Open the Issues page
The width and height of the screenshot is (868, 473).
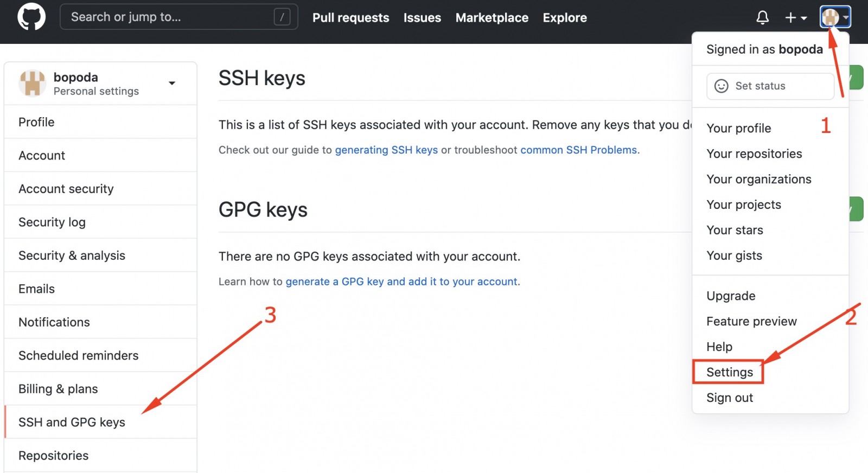[x=422, y=17]
